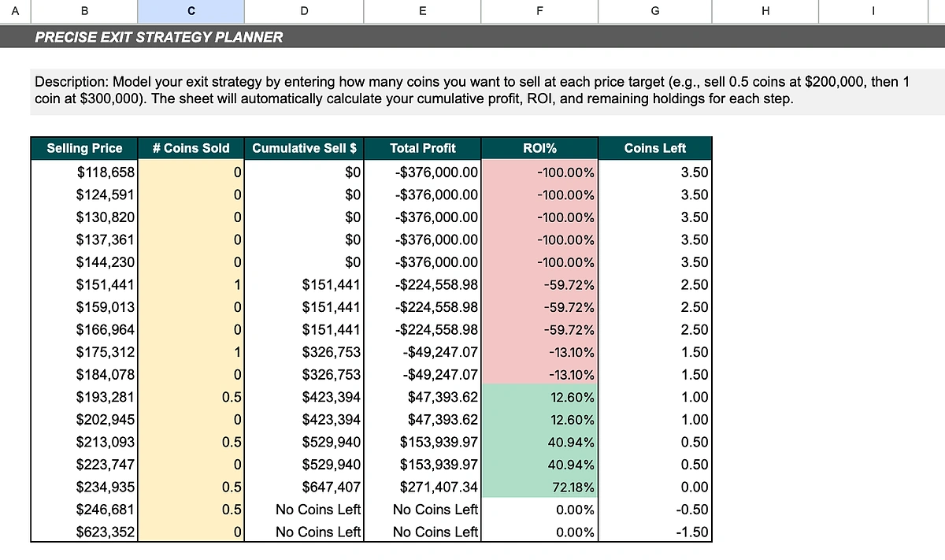
Task: Click the # Coins Sold header cell
Action: coord(190,148)
